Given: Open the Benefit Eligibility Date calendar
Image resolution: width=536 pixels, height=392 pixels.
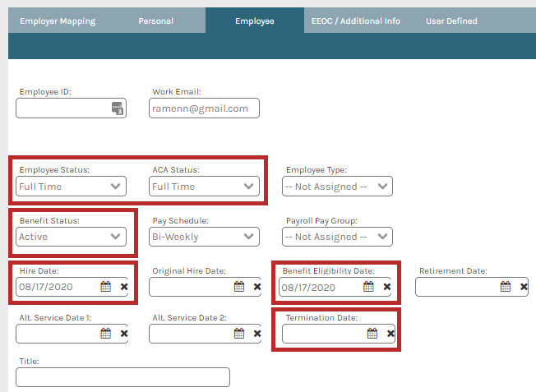Looking at the screenshot, I should tap(368, 287).
